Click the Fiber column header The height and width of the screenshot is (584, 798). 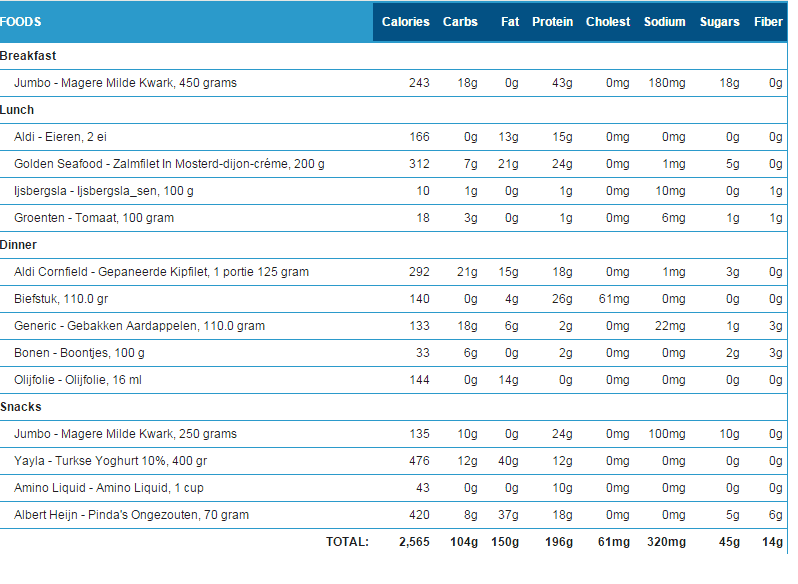click(768, 22)
